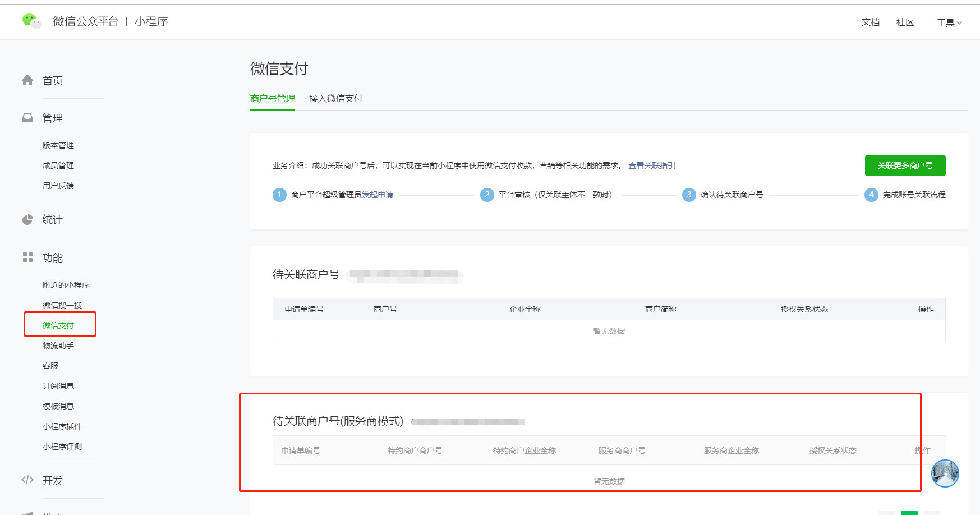Select 功能 in the sidebar

[x=53, y=258]
